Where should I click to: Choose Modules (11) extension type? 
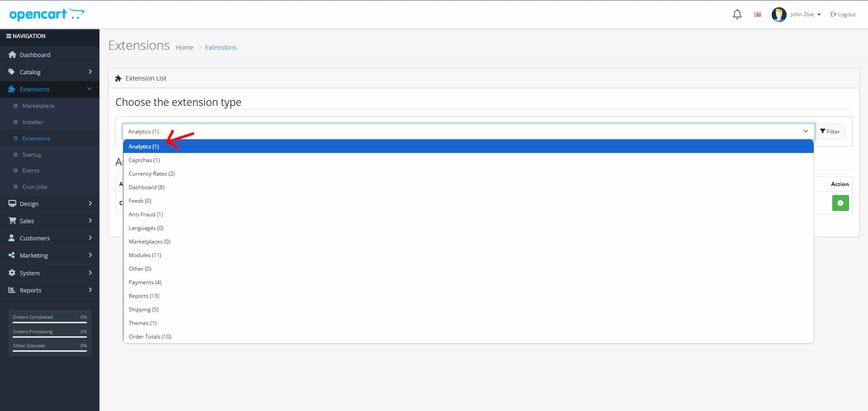pos(145,255)
